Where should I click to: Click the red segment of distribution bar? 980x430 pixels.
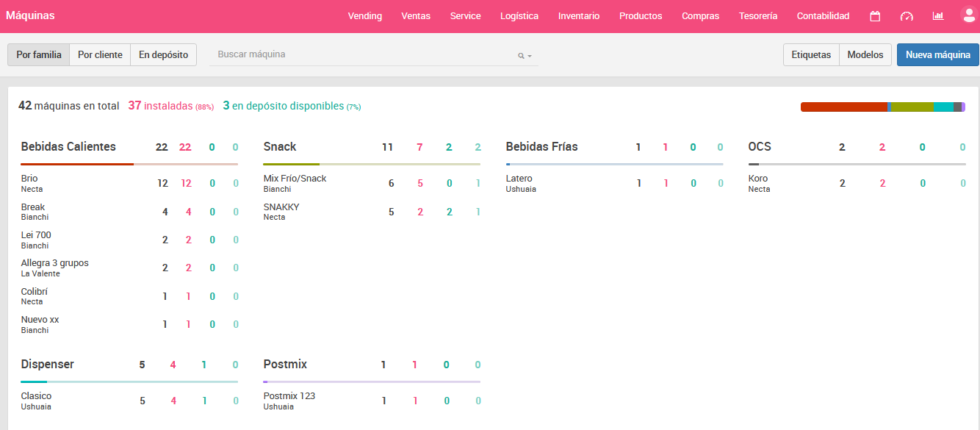point(843,107)
